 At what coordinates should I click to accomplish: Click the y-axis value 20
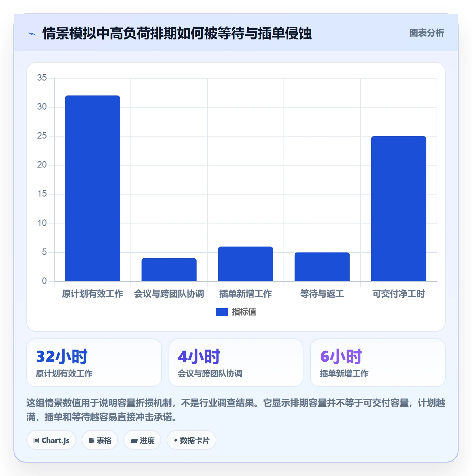42,165
